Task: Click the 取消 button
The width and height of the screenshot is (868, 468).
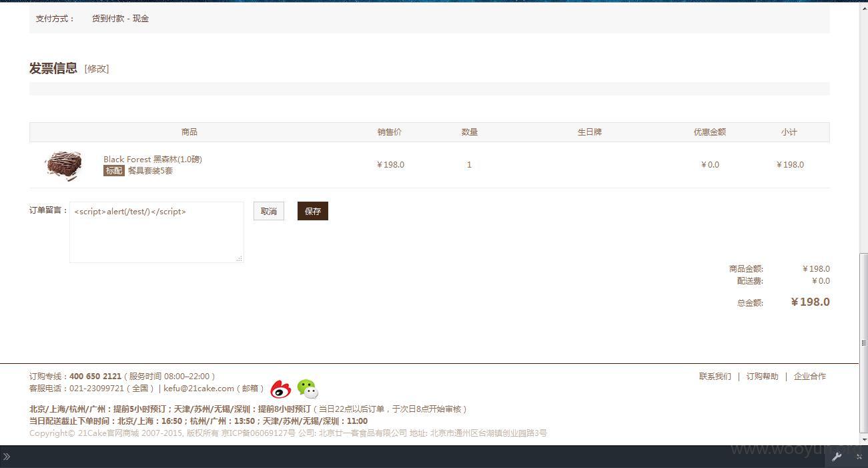Action: pyautogui.click(x=269, y=211)
